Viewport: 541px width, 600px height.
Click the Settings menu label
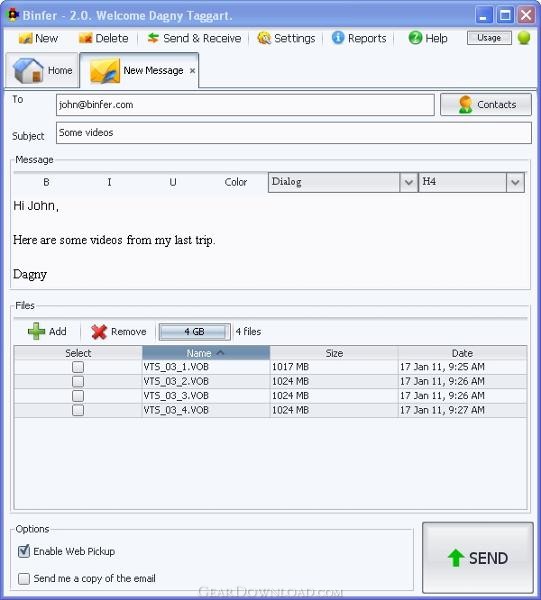tap(295, 38)
